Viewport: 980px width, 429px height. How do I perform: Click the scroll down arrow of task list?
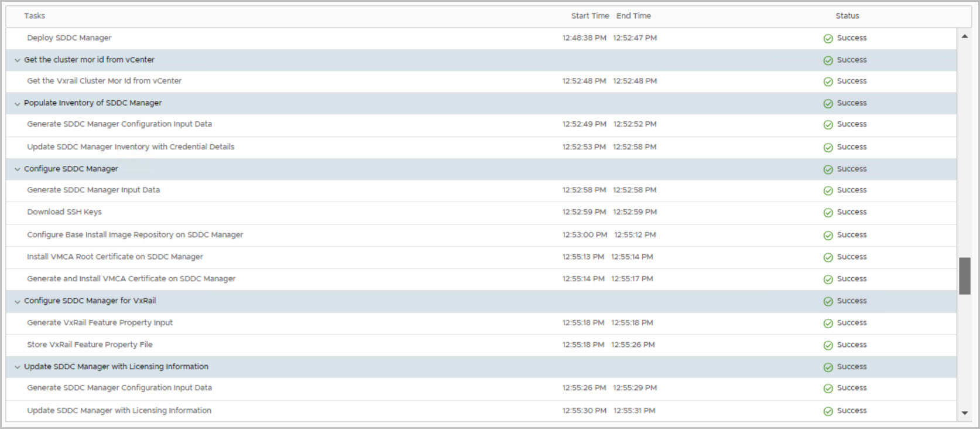(965, 413)
